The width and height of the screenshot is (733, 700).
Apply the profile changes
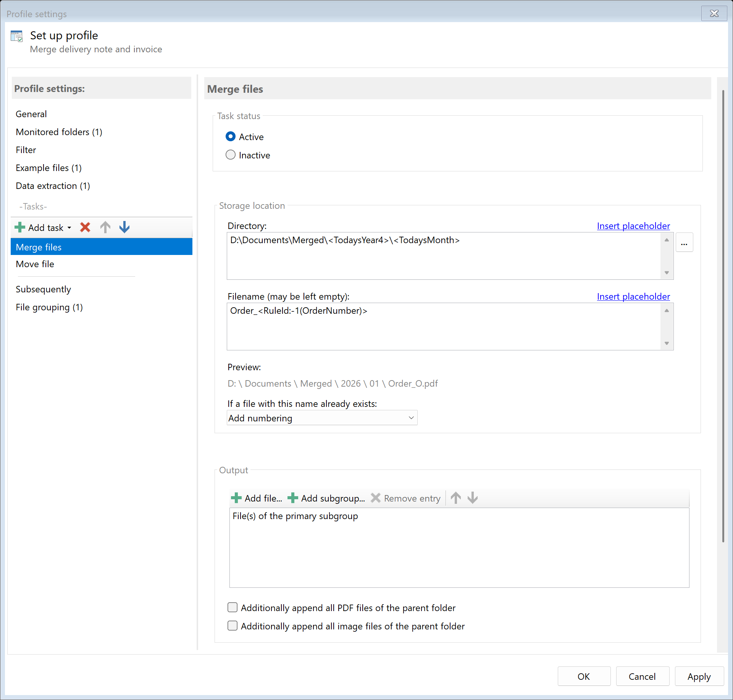(x=699, y=676)
